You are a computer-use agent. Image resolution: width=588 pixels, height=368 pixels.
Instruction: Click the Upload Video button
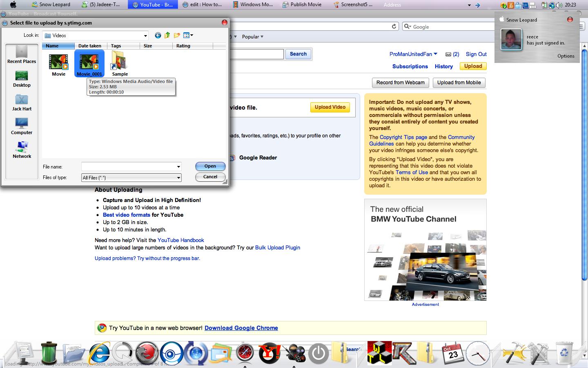(330, 107)
